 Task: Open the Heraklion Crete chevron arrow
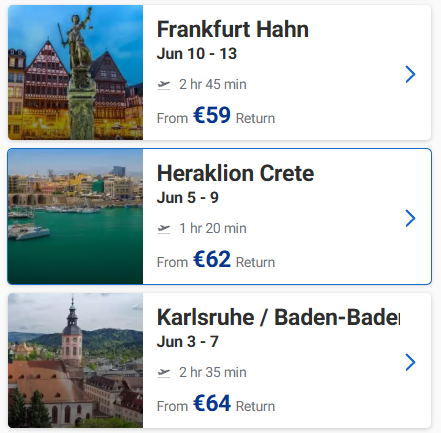[x=410, y=218]
